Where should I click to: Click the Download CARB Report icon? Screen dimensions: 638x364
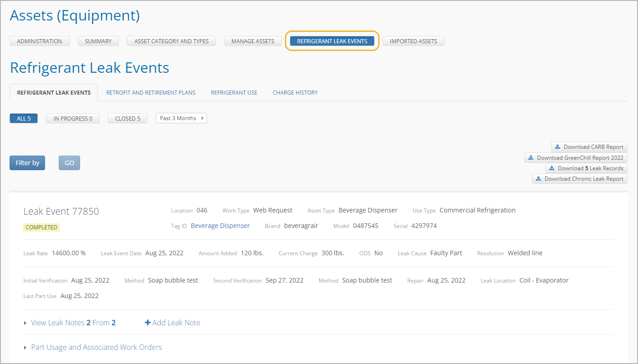coord(557,147)
